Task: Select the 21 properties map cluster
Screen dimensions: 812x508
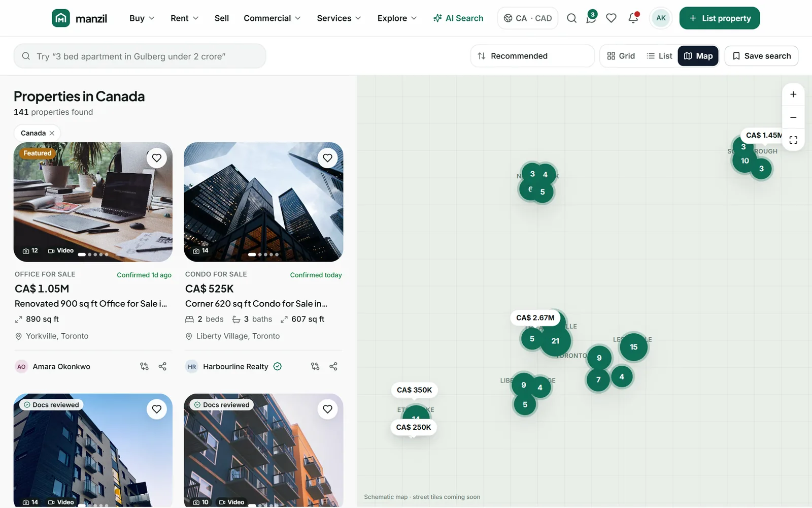Action: [x=555, y=341]
